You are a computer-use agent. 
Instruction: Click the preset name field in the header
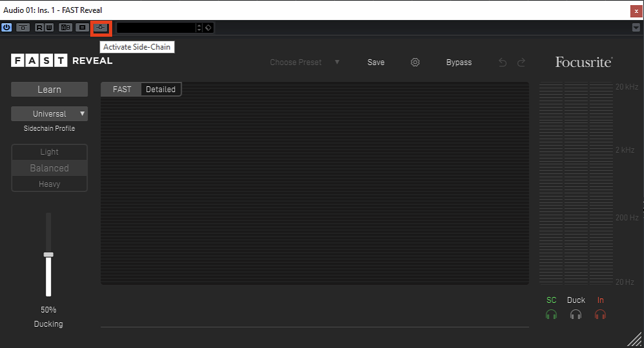pyautogui.click(x=157, y=28)
